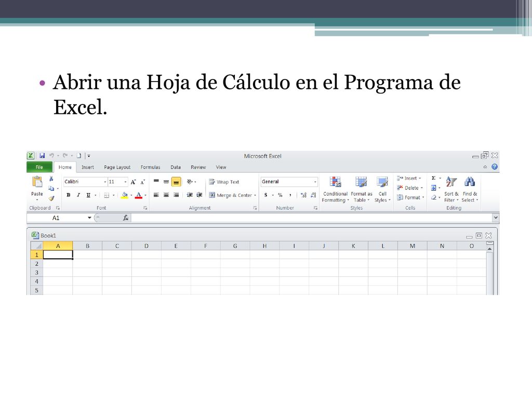This screenshot has height=399, width=532.
Task: Apply yellow Fill Color bucket
Action: pyautogui.click(x=125, y=195)
